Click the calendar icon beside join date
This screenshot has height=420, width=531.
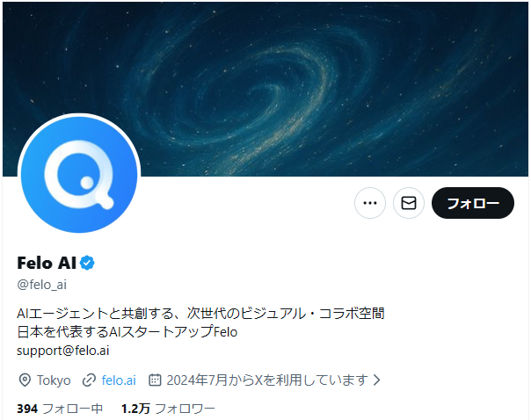155,380
